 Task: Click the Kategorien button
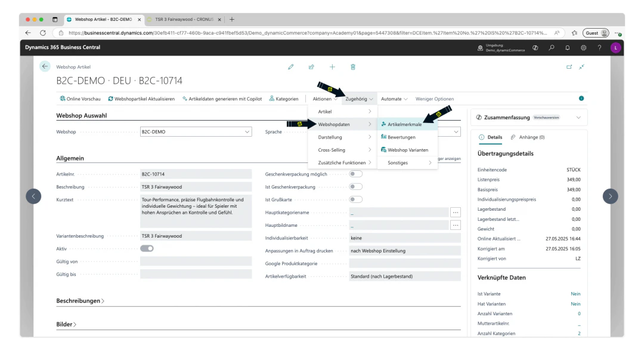click(x=284, y=99)
